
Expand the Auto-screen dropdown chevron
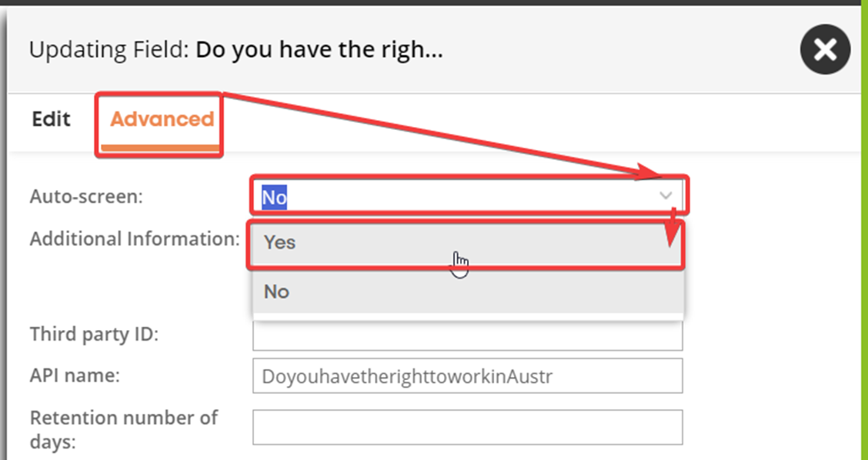click(x=666, y=195)
